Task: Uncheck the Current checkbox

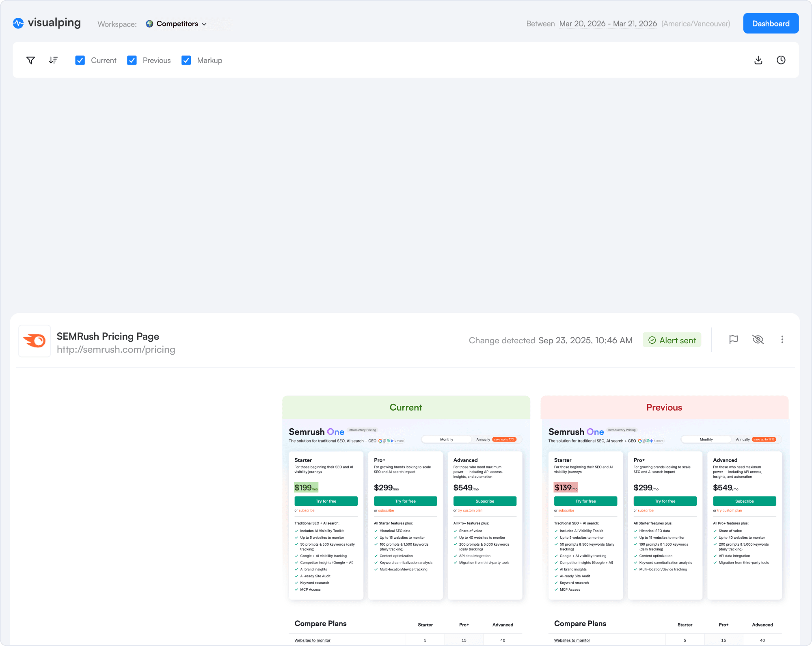Action: click(80, 60)
